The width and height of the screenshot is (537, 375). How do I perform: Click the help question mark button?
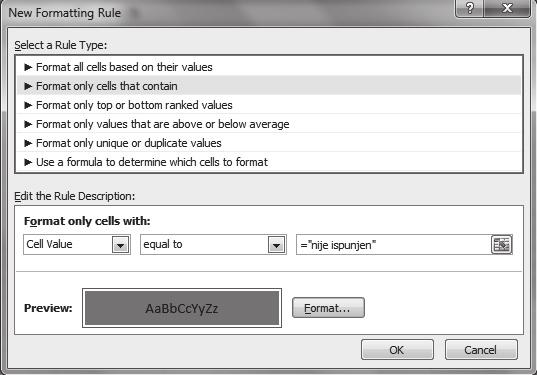pyautogui.click(x=470, y=8)
